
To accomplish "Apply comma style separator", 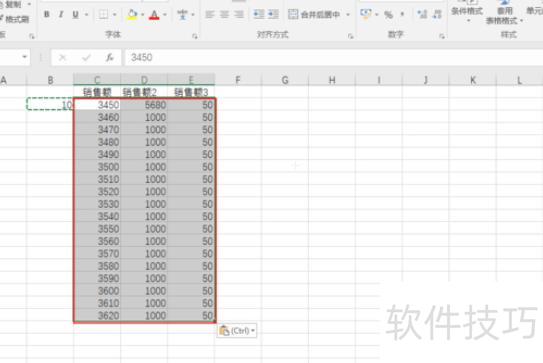I will [402, 14].
